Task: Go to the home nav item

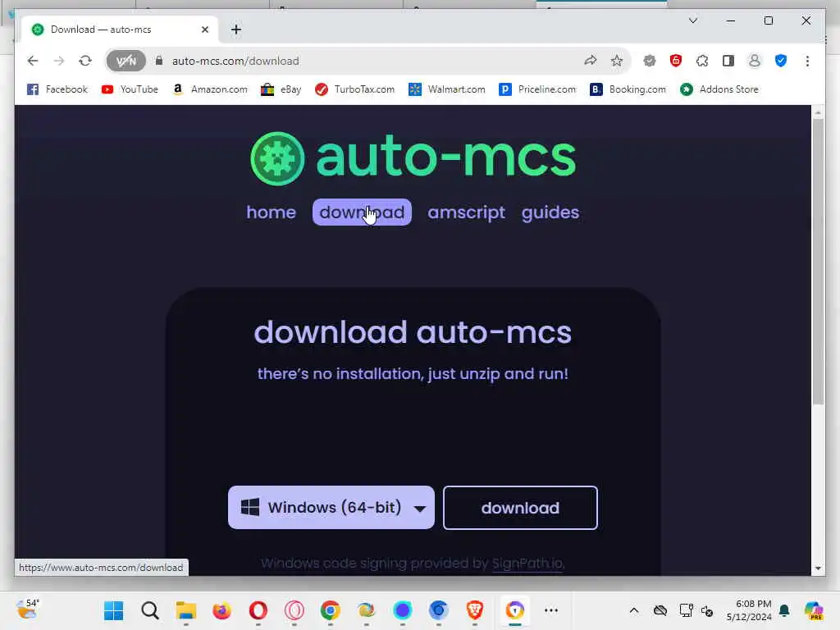Action: [271, 212]
